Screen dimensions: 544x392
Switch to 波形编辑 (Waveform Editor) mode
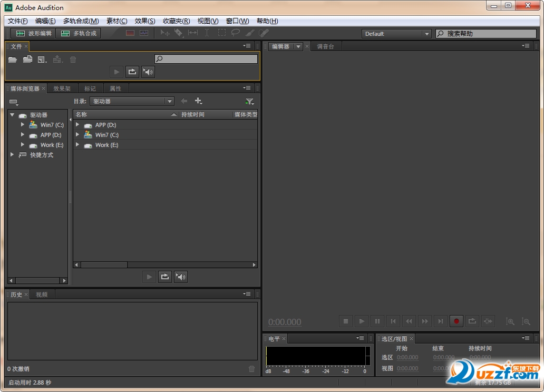pos(32,33)
